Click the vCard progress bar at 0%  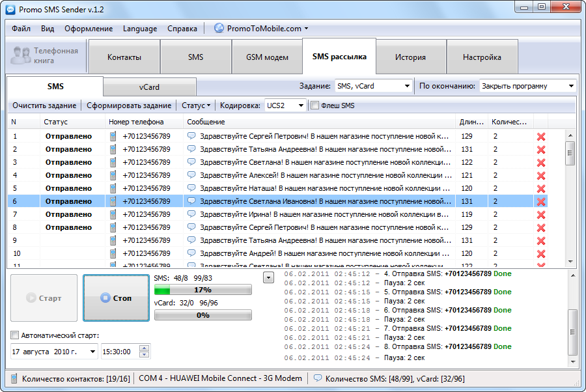203,315
